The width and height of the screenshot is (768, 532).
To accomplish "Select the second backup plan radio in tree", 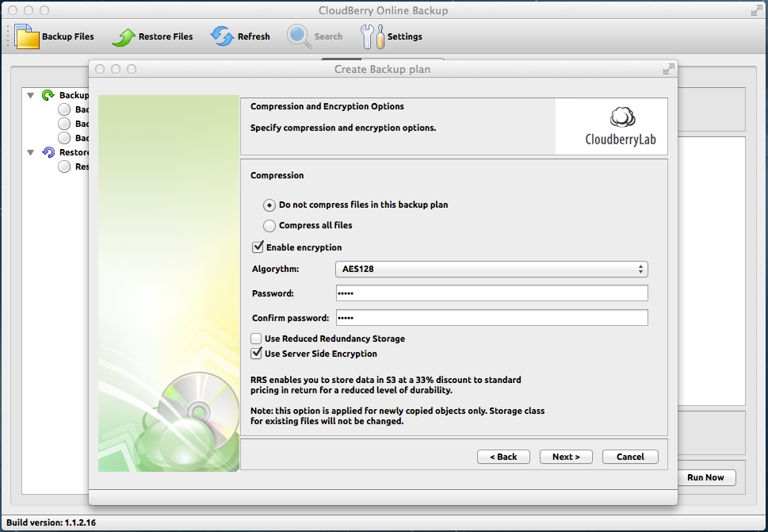I will point(64,124).
